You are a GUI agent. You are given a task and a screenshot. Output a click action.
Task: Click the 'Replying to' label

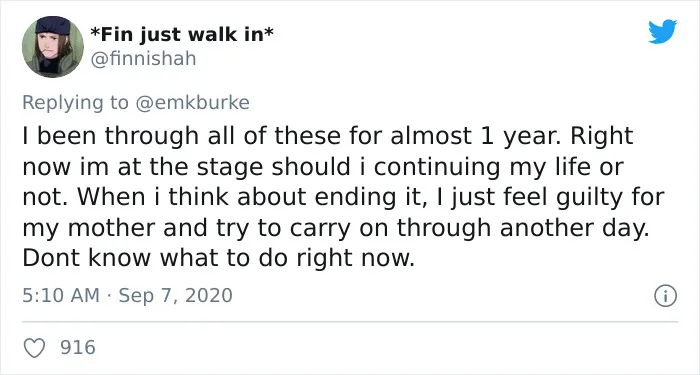tap(75, 103)
